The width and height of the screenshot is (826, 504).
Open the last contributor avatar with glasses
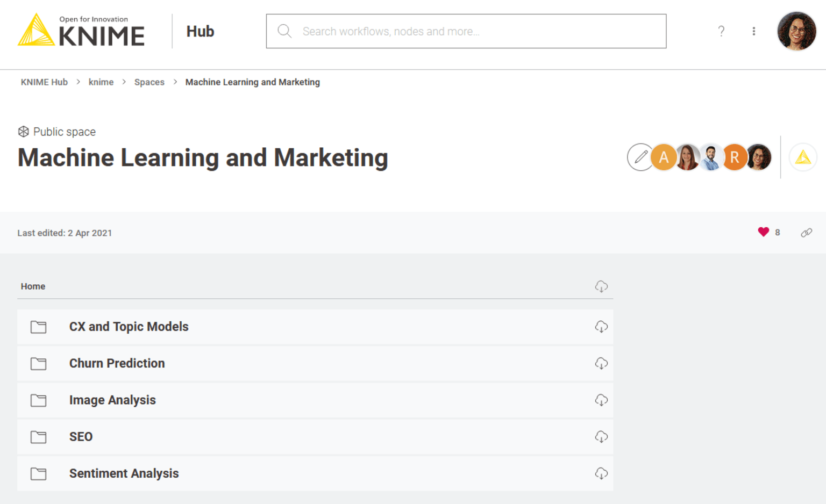pyautogui.click(x=758, y=157)
